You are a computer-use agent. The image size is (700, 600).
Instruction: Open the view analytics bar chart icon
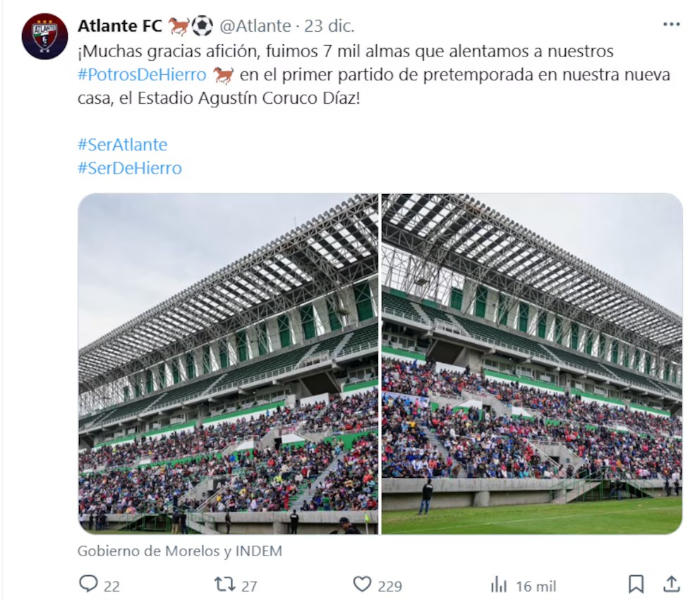coord(499,584)
